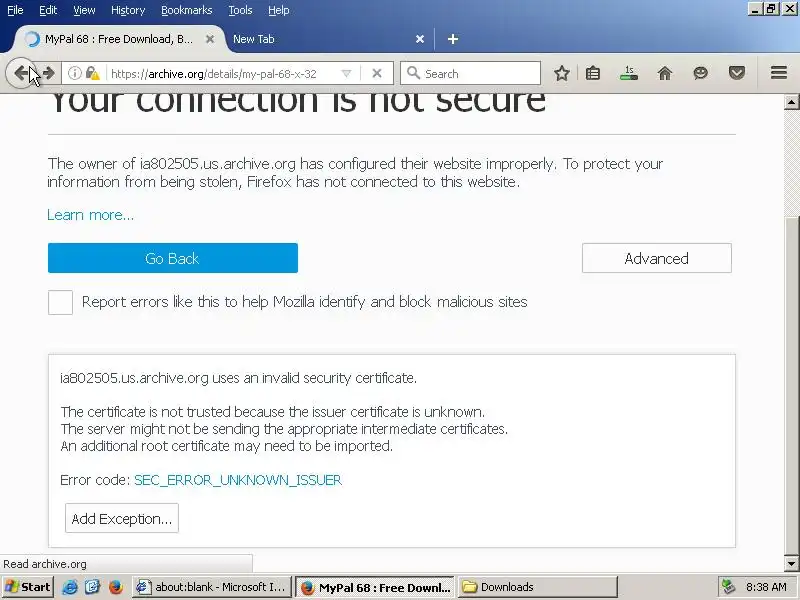The height and width of the screenshot is (600, 800).
Task: Enable the Report errors checkbox
Action: click(60, 302)
